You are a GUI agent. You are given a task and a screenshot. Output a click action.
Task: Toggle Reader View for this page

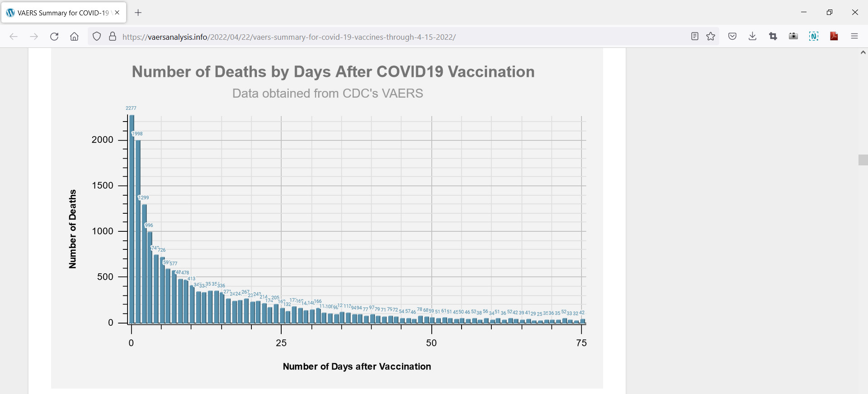point(695,37)
